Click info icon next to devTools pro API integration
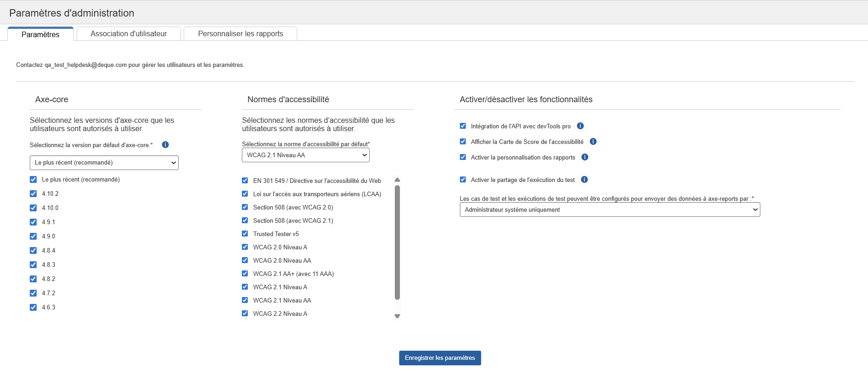 click(580, 126)
